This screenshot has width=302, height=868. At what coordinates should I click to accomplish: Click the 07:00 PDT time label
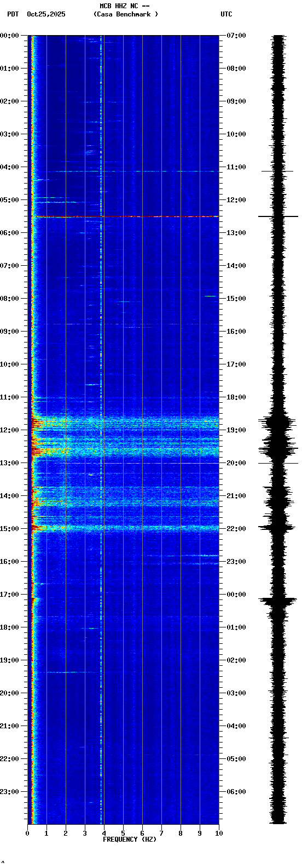click(x=10, y=266)
